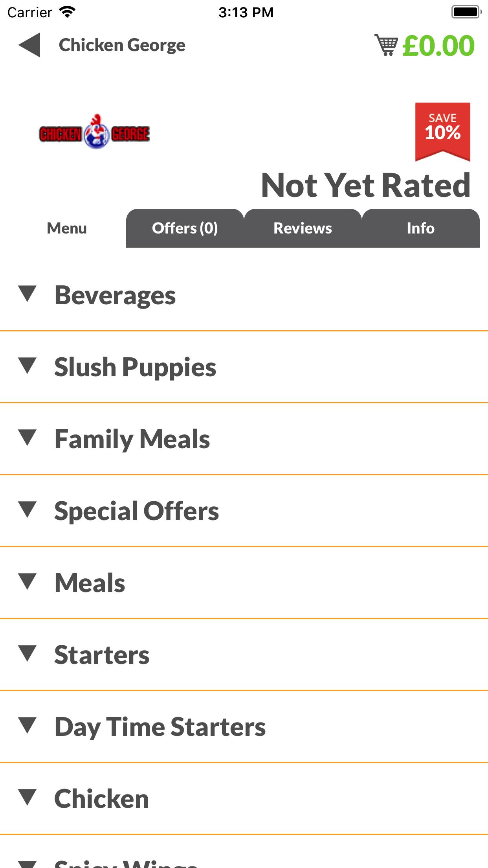This screenshot has height=868, width=488.
Task: Expand the Day Time Starters arrow
Action: point(28,726)
